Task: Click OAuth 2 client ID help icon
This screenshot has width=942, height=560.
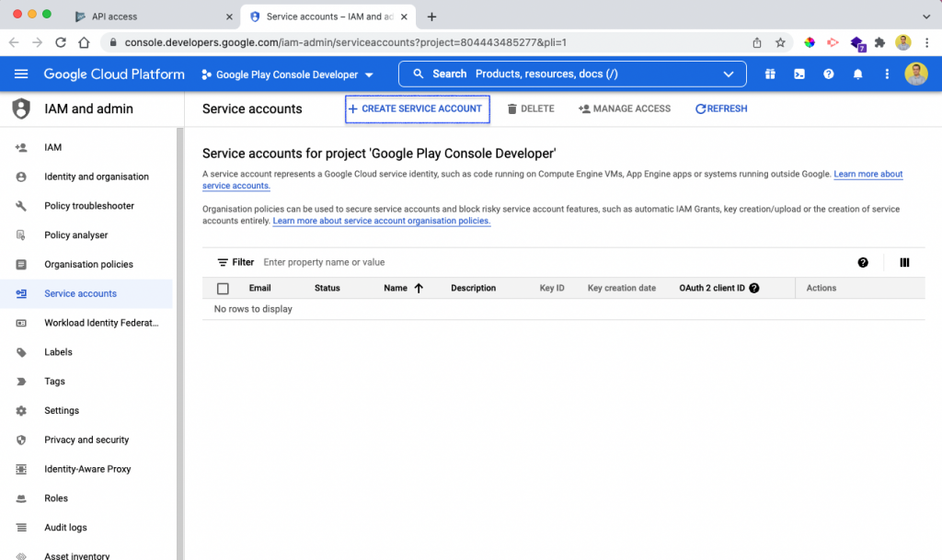Action: point(754,288)
